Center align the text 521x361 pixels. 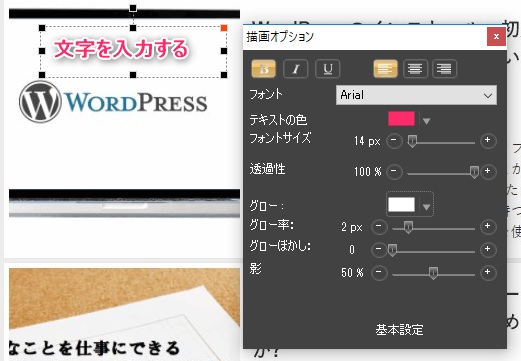(415, 69)
